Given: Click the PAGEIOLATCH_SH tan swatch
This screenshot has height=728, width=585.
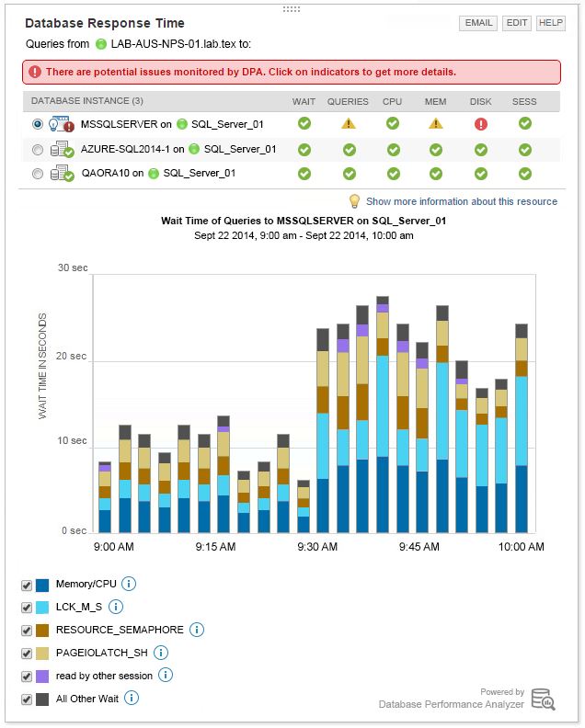Looking at the screenshot, I should (x=42, y=654).
